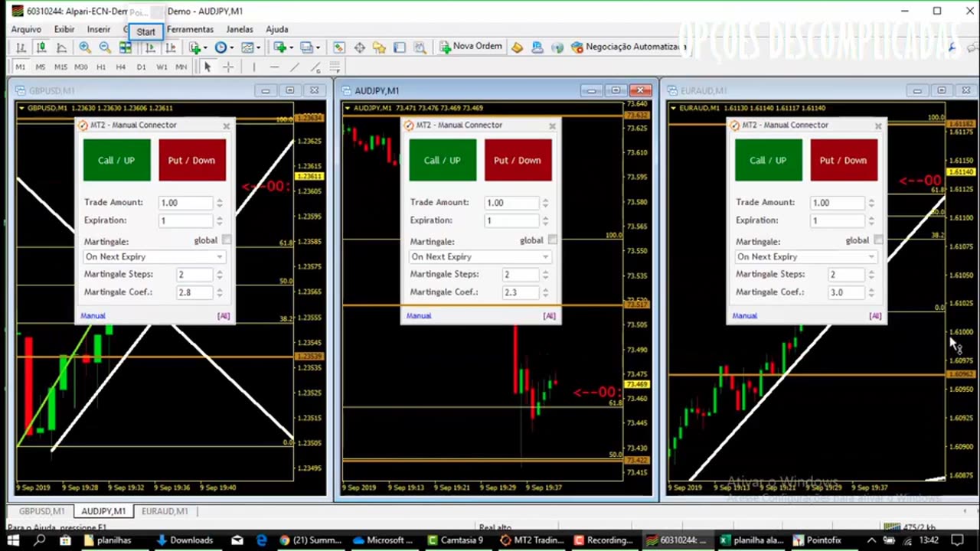The height and width of the screenshot is (551, 980).
Task: Open Camtasia 9 from the taskbar
Action: coord(455,540)
